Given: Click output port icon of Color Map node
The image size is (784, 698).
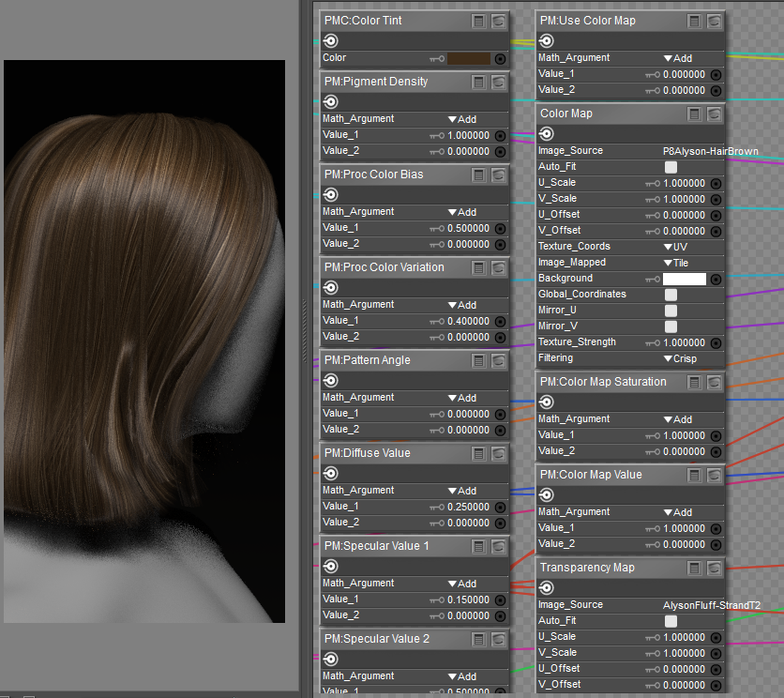Looking at the screenshot, I should [547, 134].
